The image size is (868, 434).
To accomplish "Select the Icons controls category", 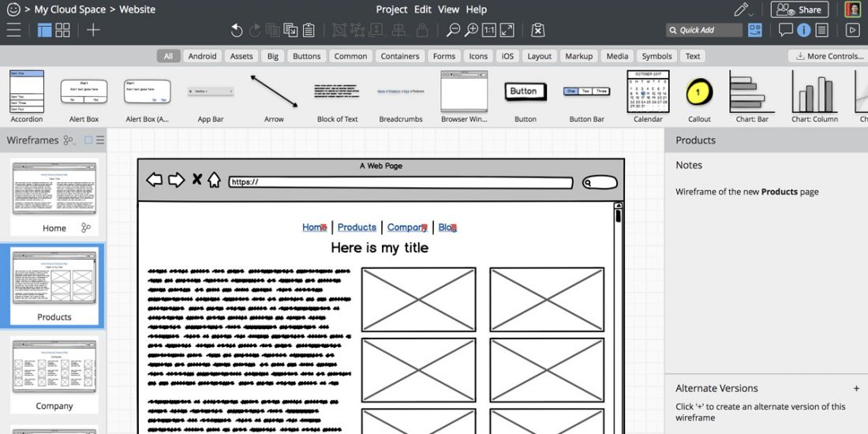I will coord(478,56).
